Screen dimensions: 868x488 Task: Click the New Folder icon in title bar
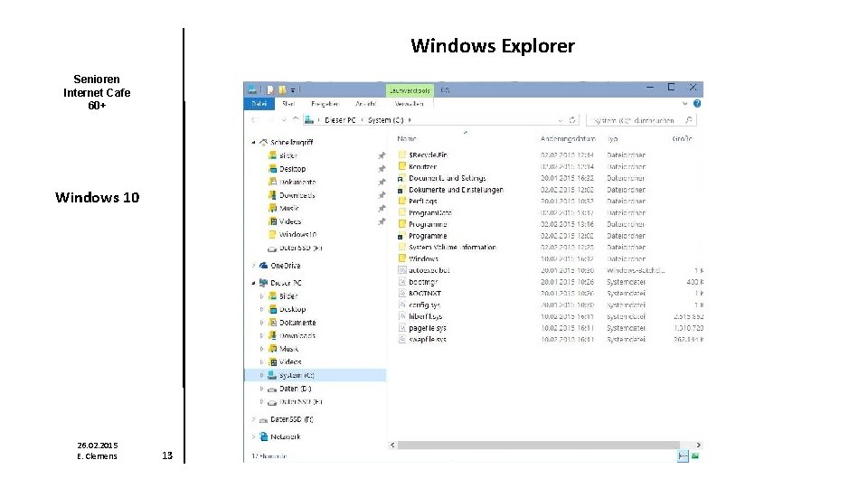282,89
